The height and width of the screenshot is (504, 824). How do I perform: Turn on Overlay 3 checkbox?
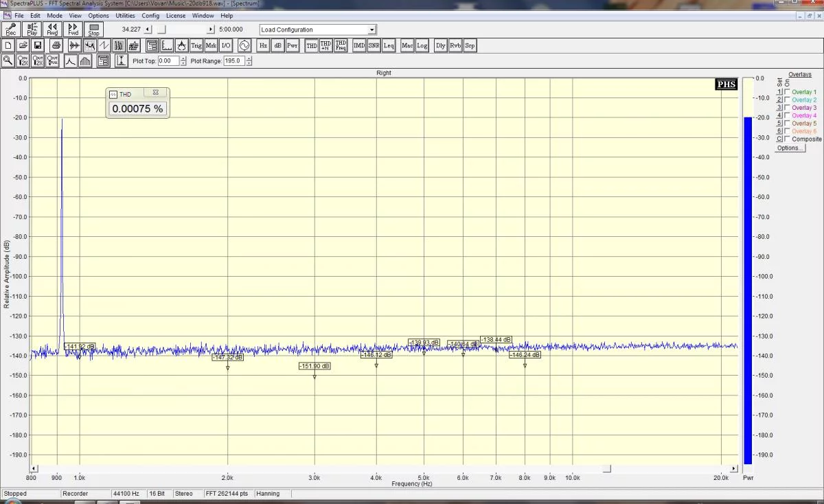tap(787, 108)
